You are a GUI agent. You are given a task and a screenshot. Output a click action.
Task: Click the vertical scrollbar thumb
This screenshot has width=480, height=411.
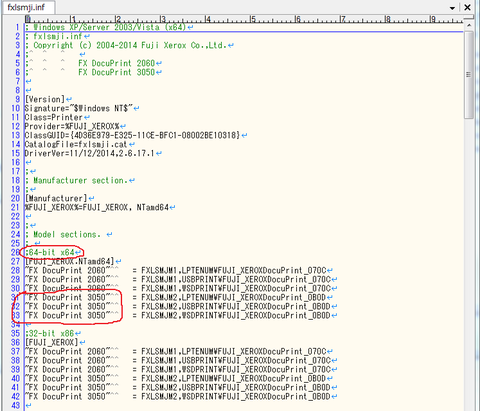tap(469, 75)
